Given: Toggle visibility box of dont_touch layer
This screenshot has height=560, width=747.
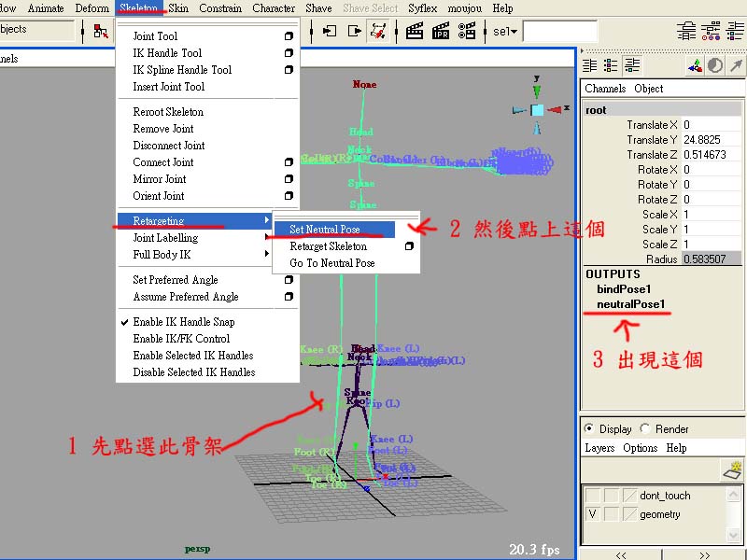Looking at the screenshot, I should point(592,496).
